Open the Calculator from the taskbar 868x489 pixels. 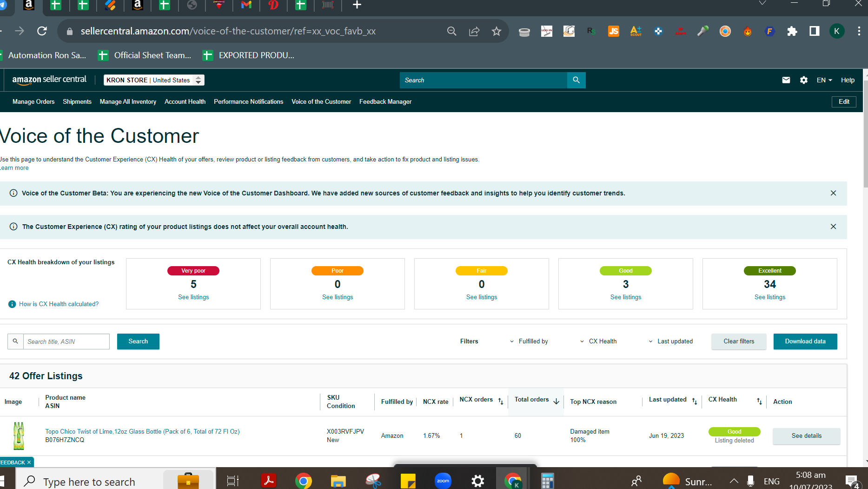click(x=547, y=481)
